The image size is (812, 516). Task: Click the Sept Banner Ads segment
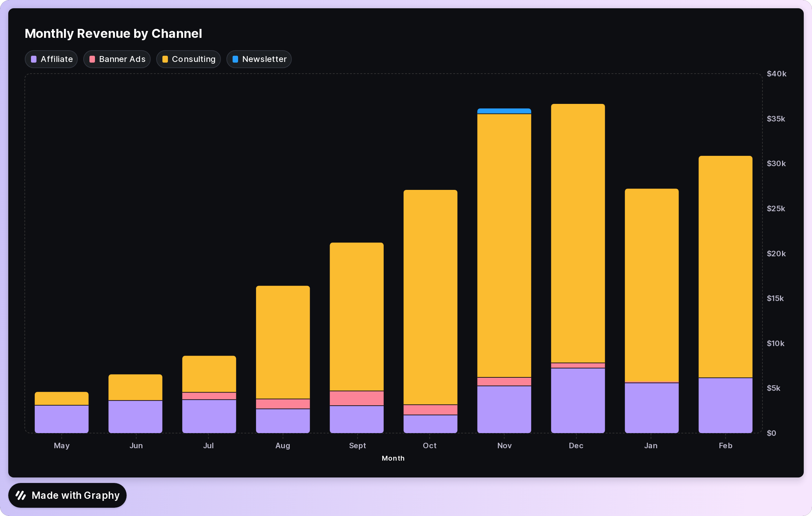coord(356,398)
